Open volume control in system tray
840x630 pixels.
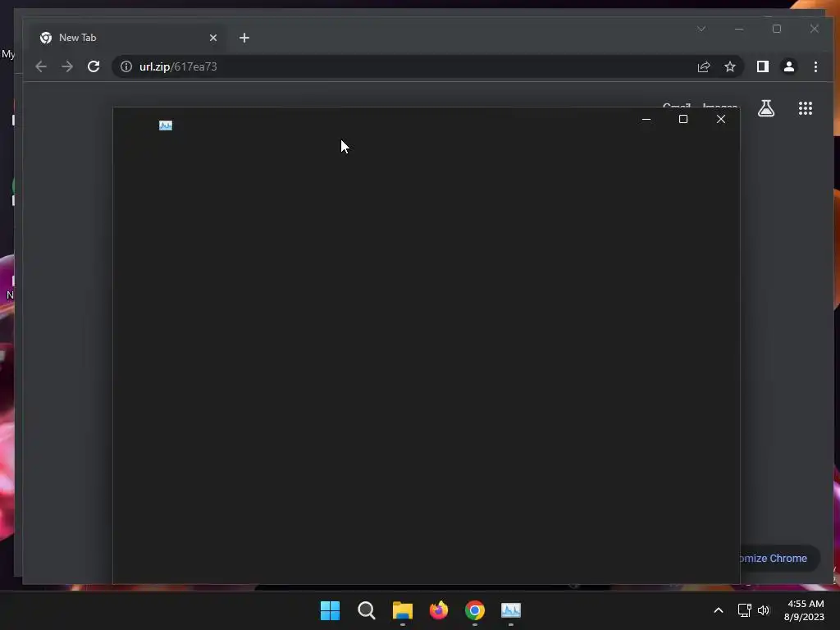pyautogui.click(x=764, y=610)
